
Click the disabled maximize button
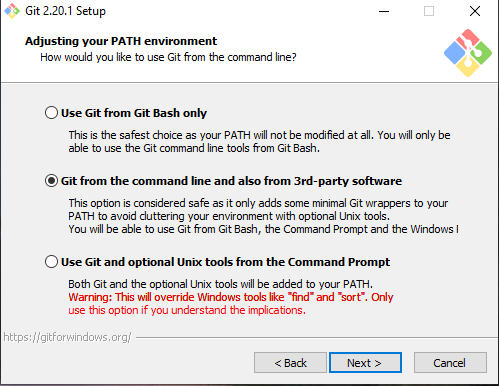[429, 11]
